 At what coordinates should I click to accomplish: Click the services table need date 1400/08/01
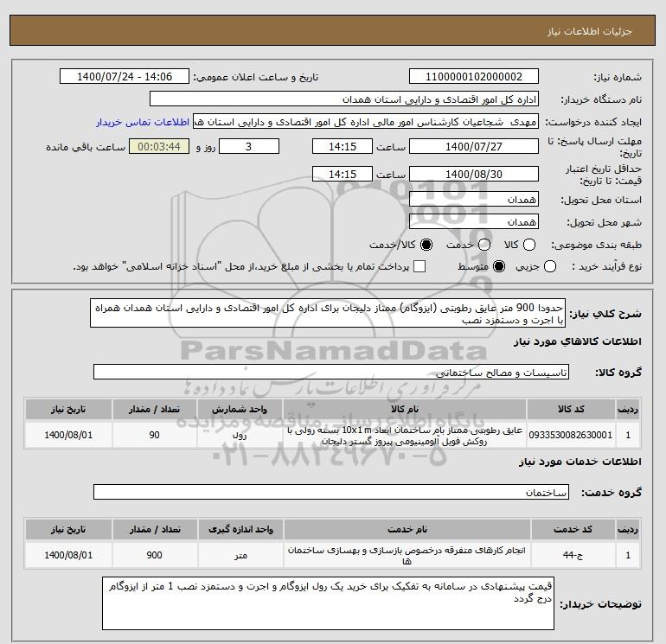pos(68,555)
